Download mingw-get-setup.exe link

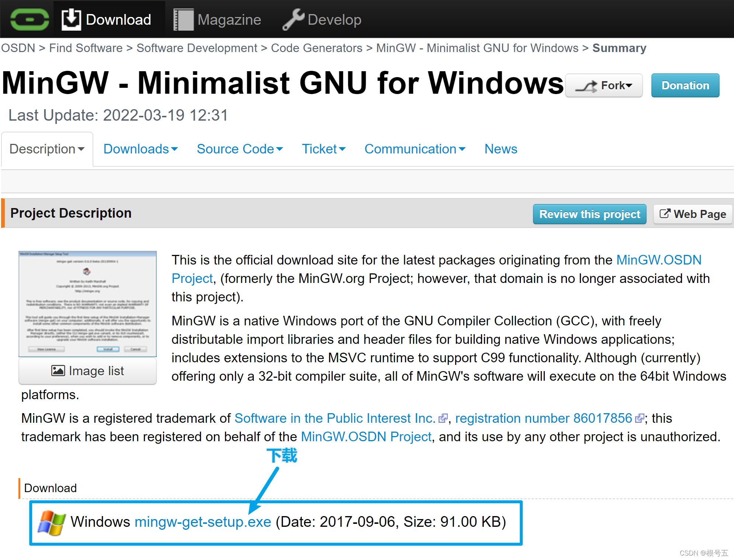(203, 522)
